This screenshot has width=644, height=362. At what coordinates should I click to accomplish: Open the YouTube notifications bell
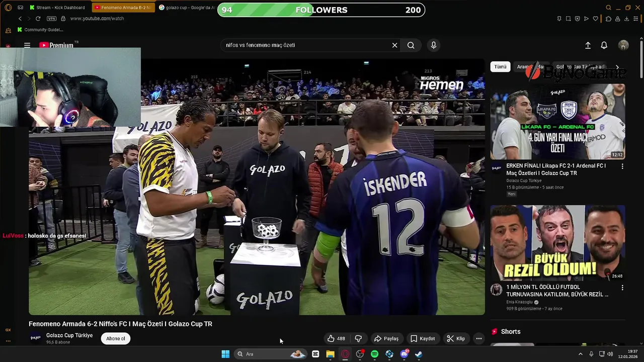pyautogui.click(x=604, y=45)
